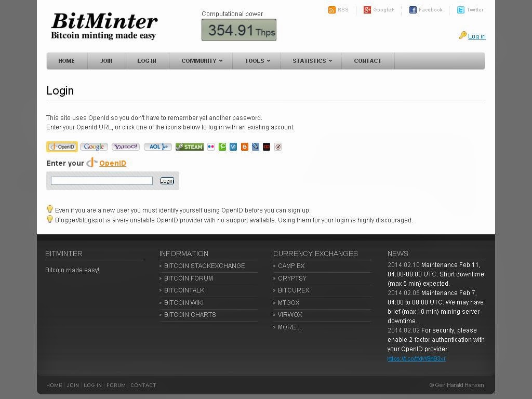Open the CONTACT page from the navigation bar
This screenshot has width=532, height=399.
click(x=367, y=61)
